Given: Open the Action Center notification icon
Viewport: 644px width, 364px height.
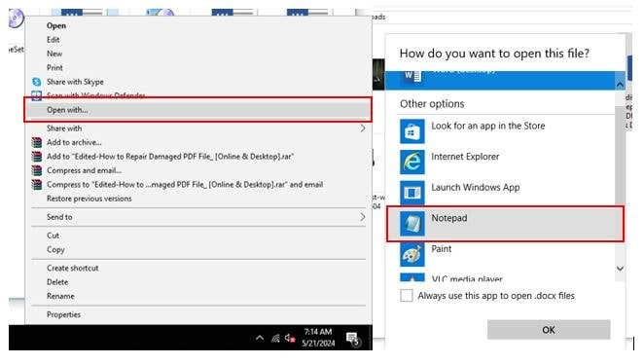Looking at the screenshot, I should point(353,339).
